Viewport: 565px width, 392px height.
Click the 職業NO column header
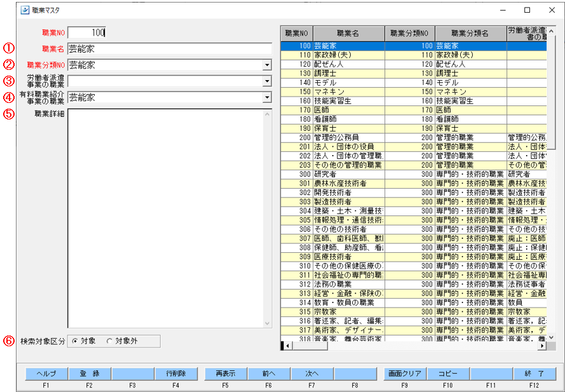[x=297, y=34]
